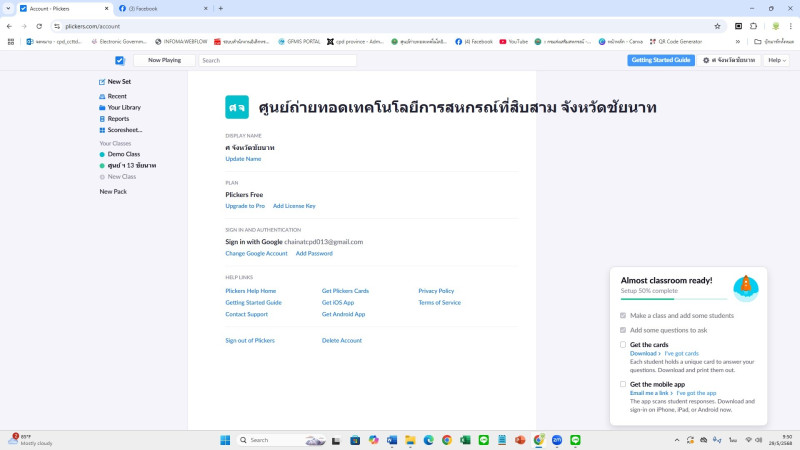Open the Getting Started Guide help link
The height and width of the screenshot is (450, 800).
point(253,303)
